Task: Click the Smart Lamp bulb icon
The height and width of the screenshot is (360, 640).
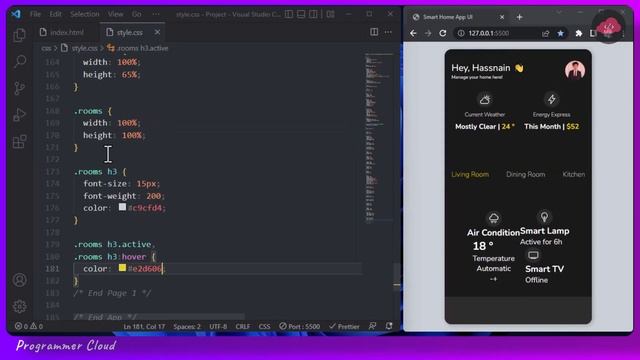Action: tap(544, 216)
